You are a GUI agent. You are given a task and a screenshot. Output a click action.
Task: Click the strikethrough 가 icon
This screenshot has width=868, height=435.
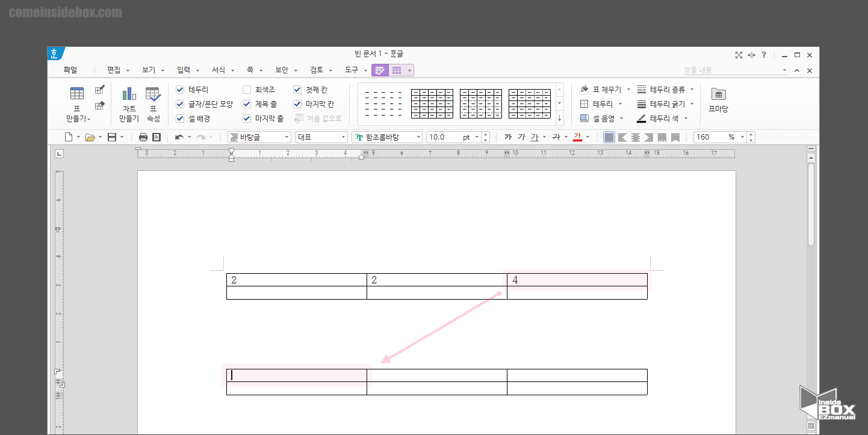(556, 137)
